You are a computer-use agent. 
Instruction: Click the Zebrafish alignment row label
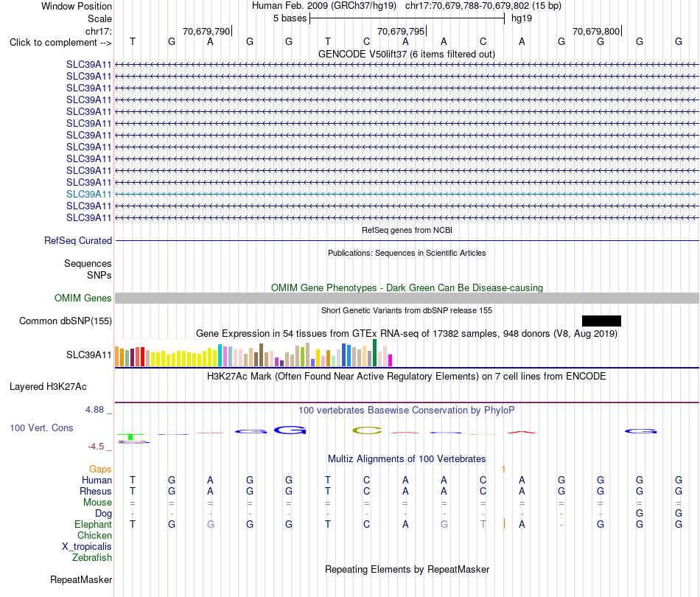click(92, 558)
